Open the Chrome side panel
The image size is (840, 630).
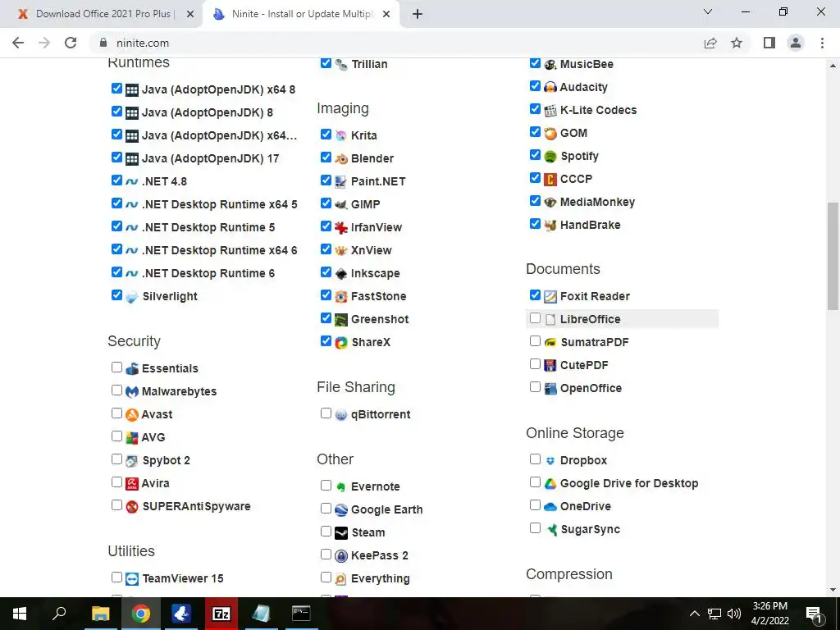tap(769, 43)
